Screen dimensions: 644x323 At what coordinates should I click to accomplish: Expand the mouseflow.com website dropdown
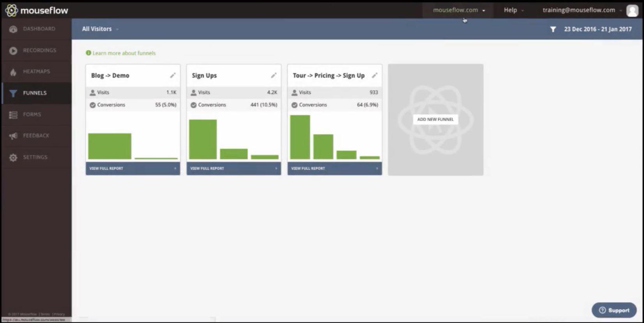459,10
